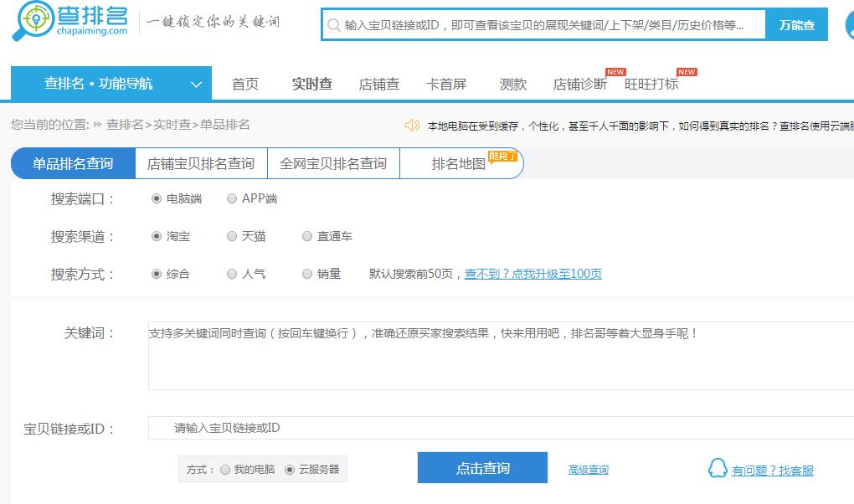Open 旺旺打标 from the top menu

pos(651,85)
